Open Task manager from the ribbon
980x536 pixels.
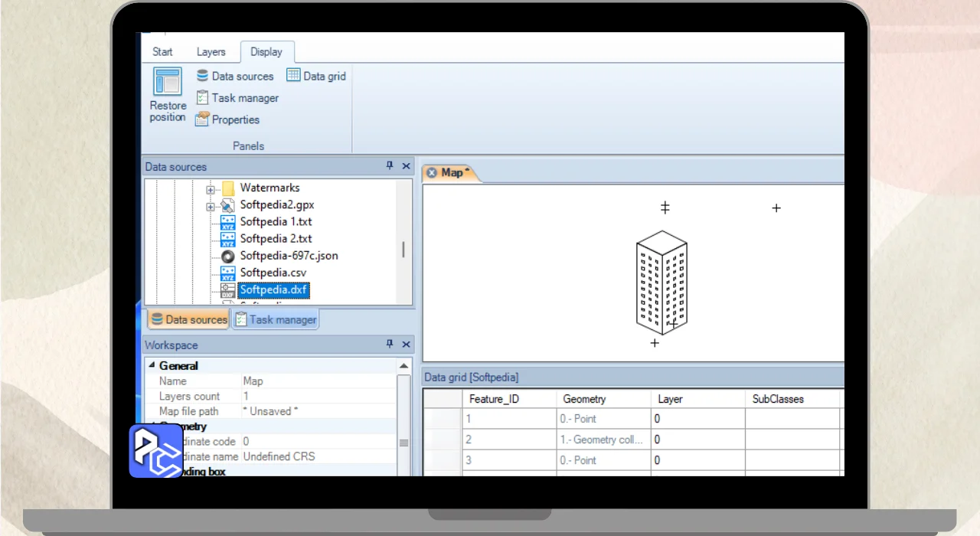click(x=237, y=98)
